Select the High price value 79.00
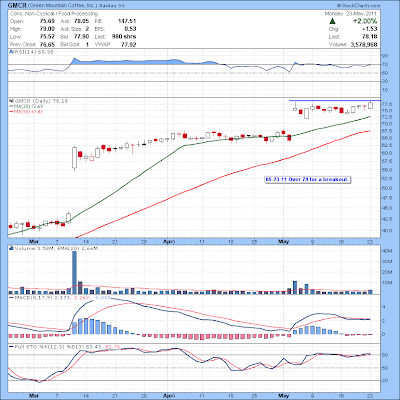Image resolution: width=400 pixels, height=400 pixels. coord(47,29)
